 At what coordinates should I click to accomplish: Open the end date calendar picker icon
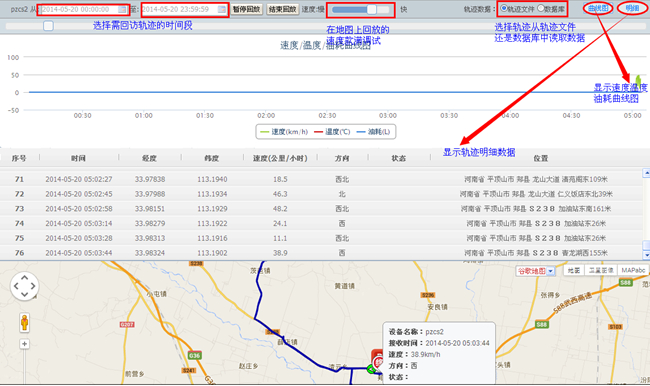(222, 10)
